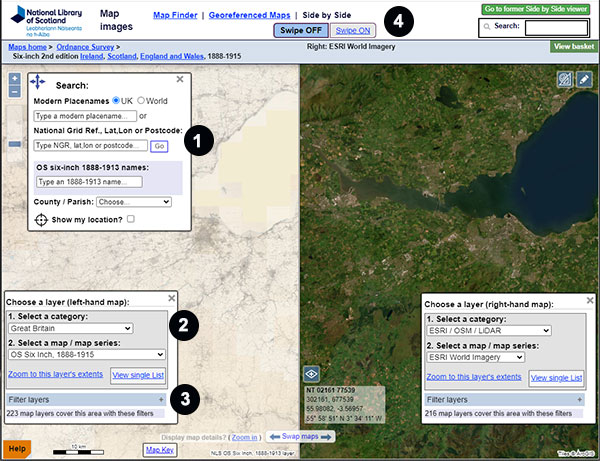Open the England and Wales edition link
Image resolution: width=600 pixels, height=461 pixels.
tap(172, 56)
